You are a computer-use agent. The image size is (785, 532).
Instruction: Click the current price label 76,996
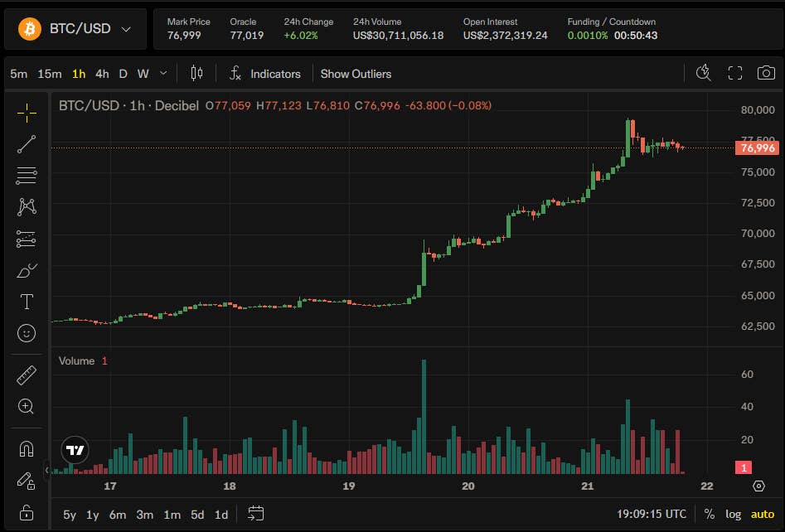[757, 148]
